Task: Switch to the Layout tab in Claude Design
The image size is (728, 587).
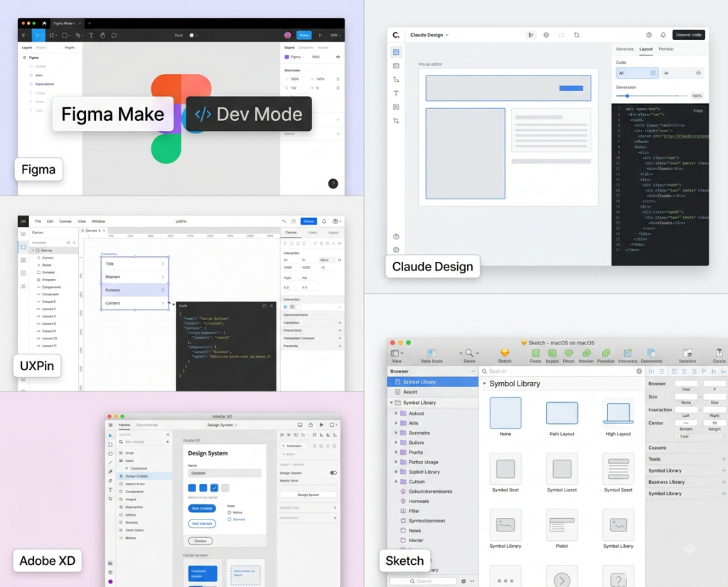Action: point(646,49)
